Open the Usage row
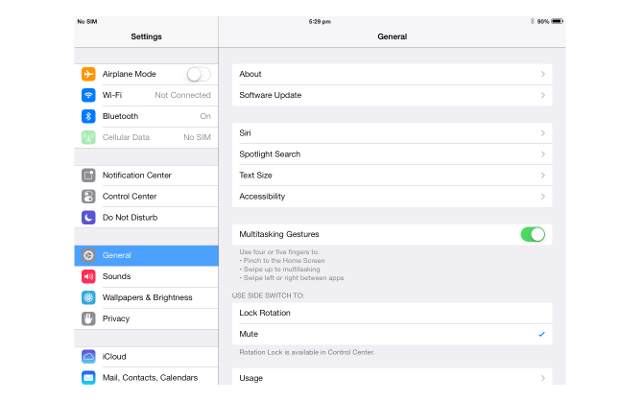Image resolution: width=620 pixels, height=400 pixels. click(x=392, y=377)
